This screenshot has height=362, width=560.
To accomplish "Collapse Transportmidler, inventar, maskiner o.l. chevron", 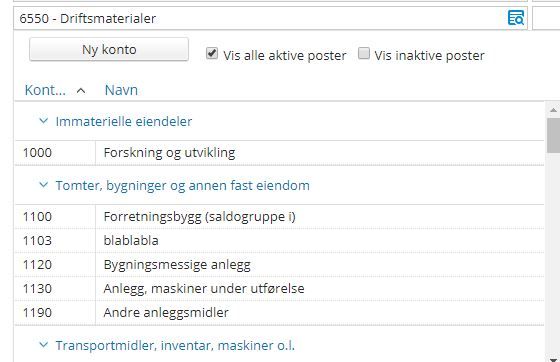I will tap(44, 345).
